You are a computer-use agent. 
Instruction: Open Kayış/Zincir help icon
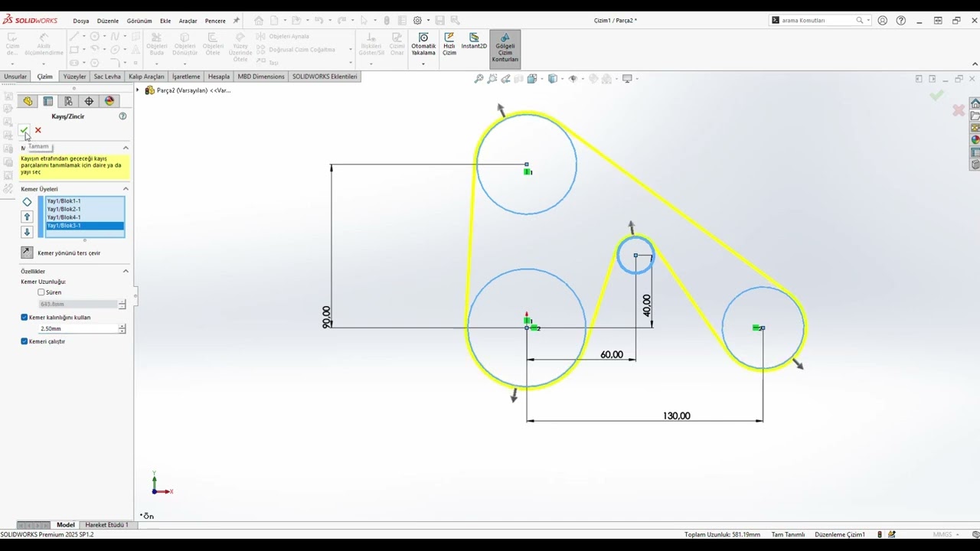click(x=122, y=116)
